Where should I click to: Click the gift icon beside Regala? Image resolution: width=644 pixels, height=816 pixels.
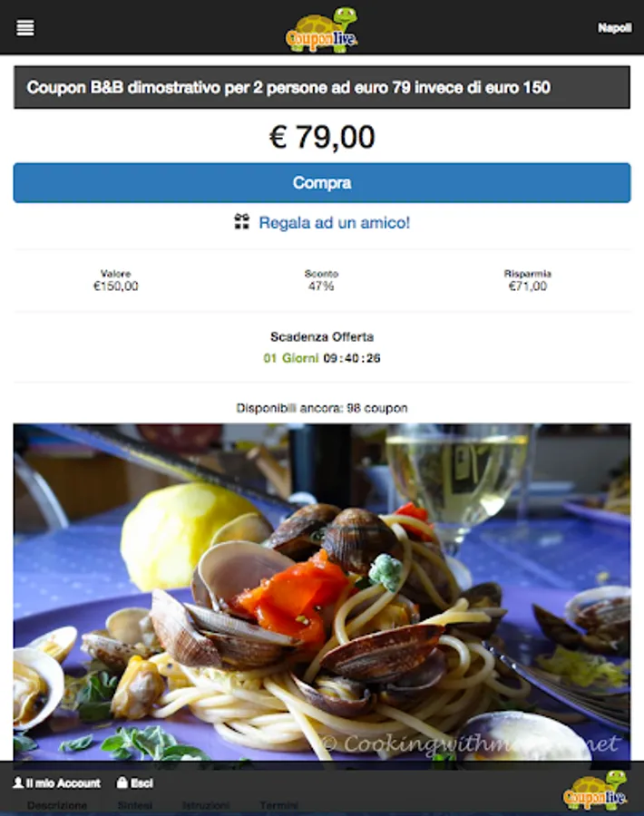[x=241, y=222]
